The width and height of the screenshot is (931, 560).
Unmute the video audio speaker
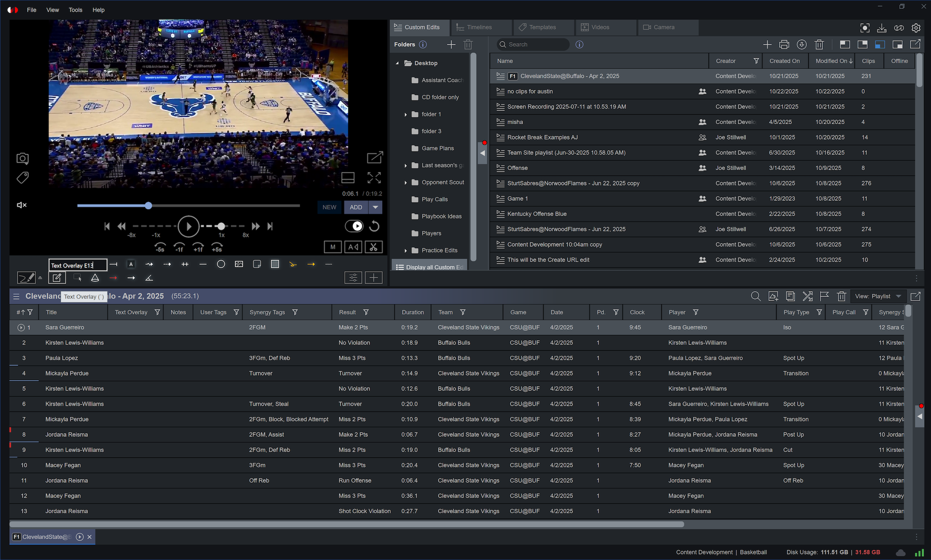22,205
